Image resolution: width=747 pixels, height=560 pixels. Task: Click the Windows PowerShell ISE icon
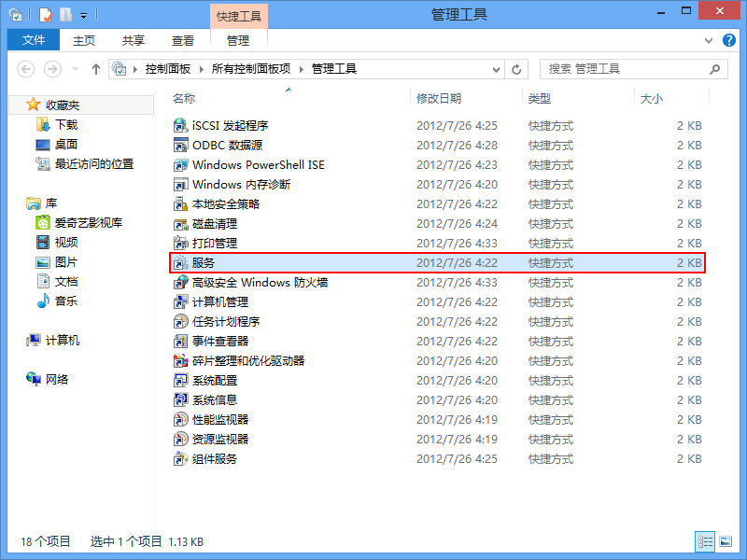click(x=180, y=165)
